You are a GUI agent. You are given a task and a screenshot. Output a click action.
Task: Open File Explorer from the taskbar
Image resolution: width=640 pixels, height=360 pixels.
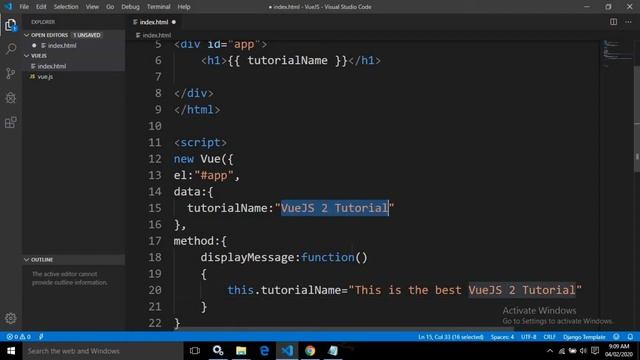point(241,351)
